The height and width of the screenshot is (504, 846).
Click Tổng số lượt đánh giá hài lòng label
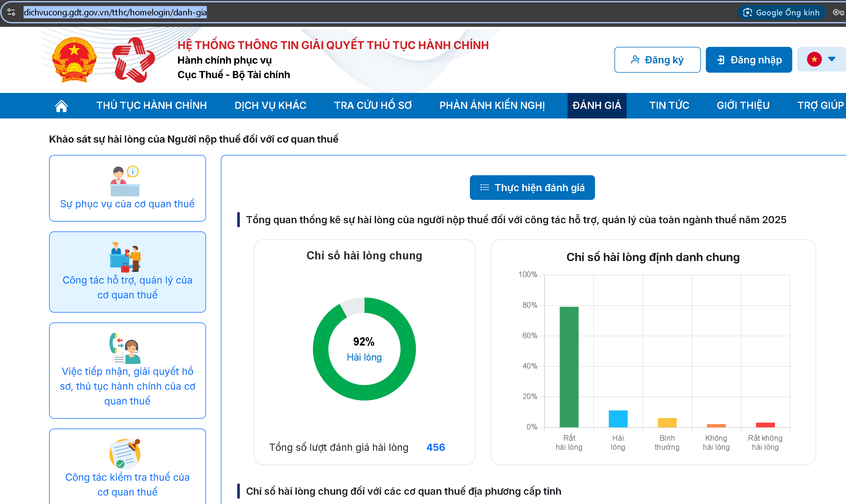tap(339, 447)
